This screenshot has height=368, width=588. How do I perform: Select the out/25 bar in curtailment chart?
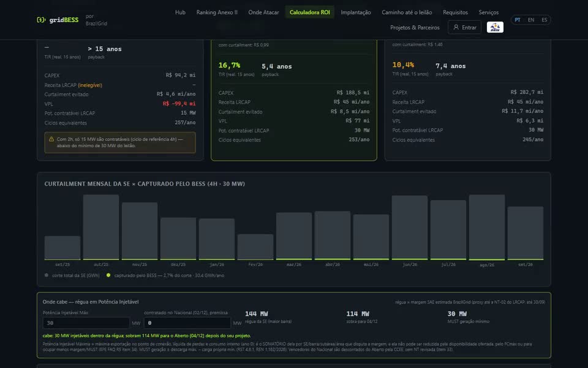[x=101, y=227]
